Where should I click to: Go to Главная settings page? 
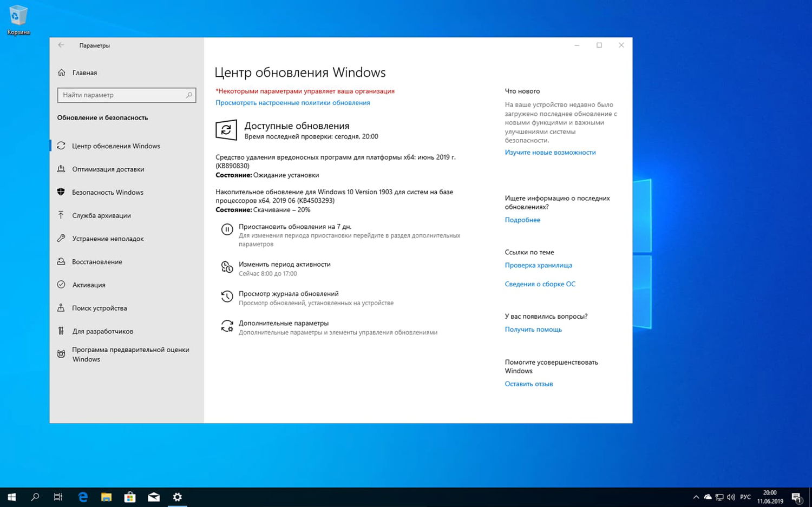click(x=84, y=73)
